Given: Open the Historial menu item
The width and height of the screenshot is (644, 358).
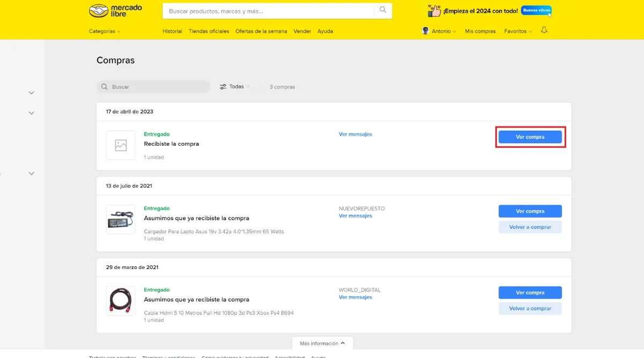Looking at the screenshot, I should [172, 31].
